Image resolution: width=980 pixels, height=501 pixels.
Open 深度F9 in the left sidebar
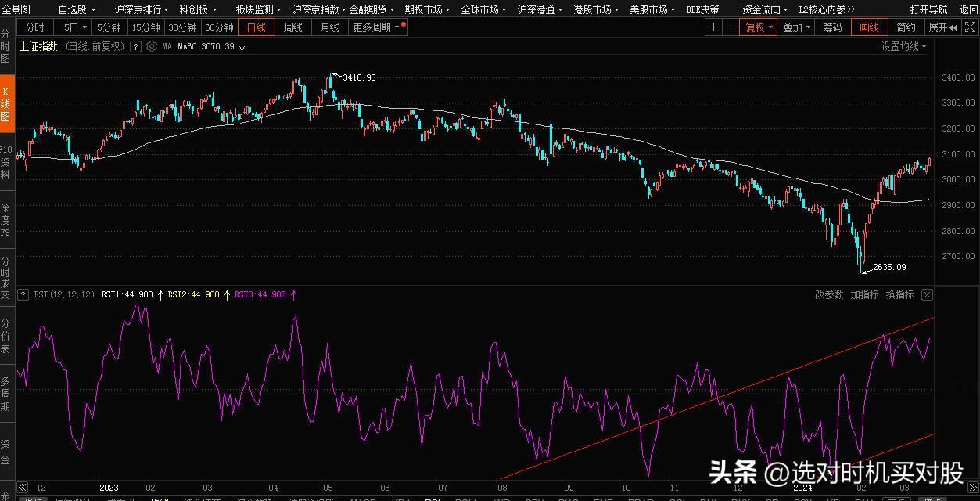click(x=5, y=220)
